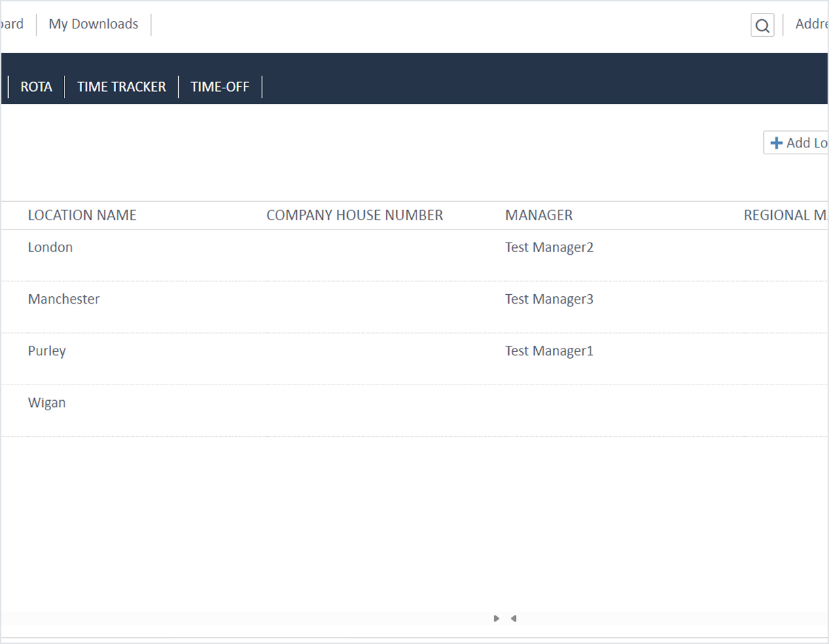Switch to the TIME-OFF menu
Viewport: 829px width, 644px height.
click(219, 87)
